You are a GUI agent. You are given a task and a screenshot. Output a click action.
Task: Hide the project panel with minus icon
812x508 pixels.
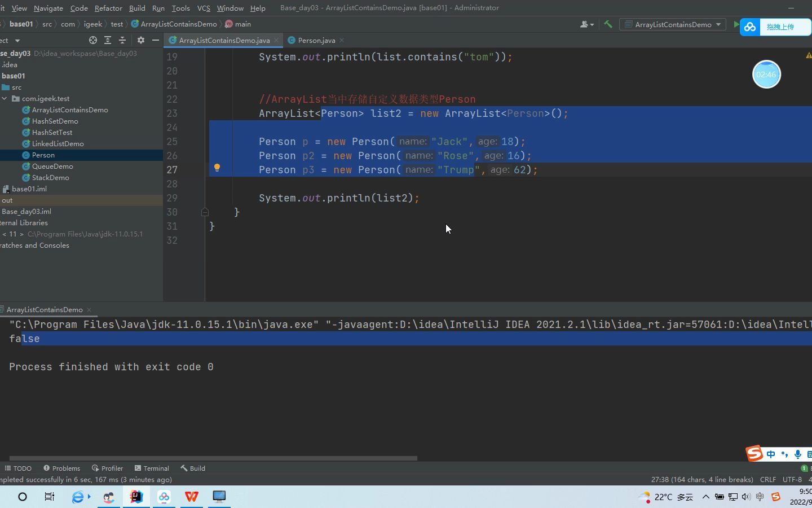pos(156,40)
